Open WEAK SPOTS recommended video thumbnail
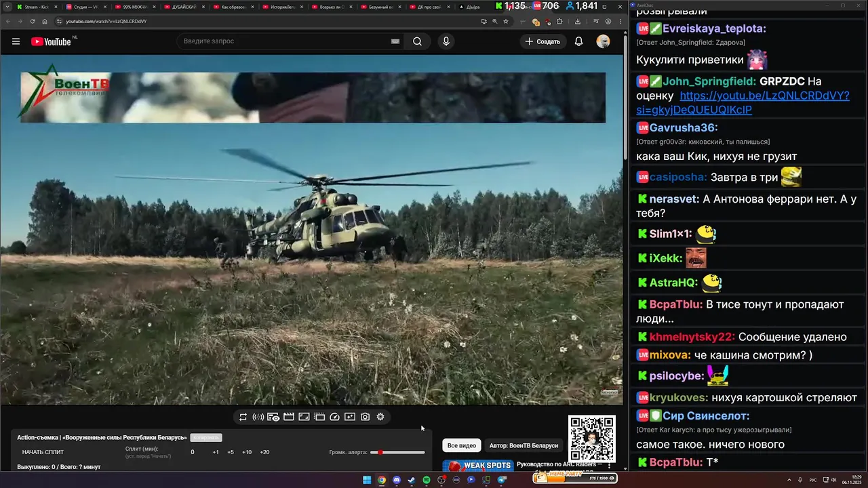This screenshot has width=868, height=488. tap(477, 466)
